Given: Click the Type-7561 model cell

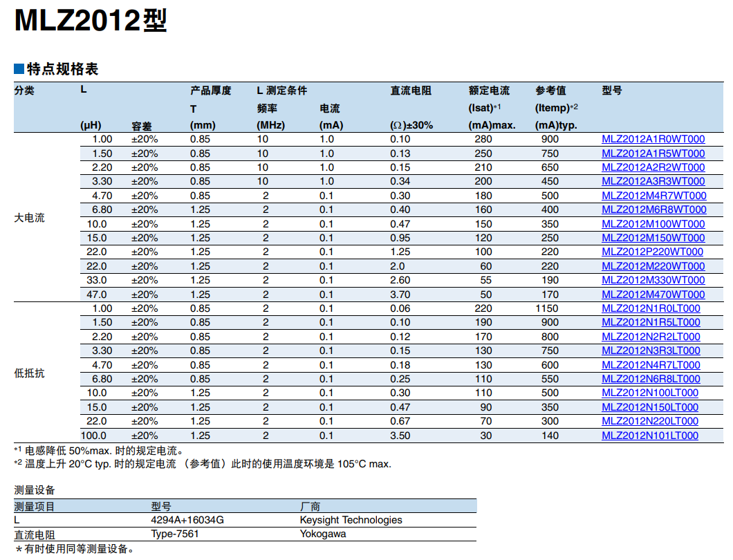Looking at the screenshot, I should pos(175,534).
